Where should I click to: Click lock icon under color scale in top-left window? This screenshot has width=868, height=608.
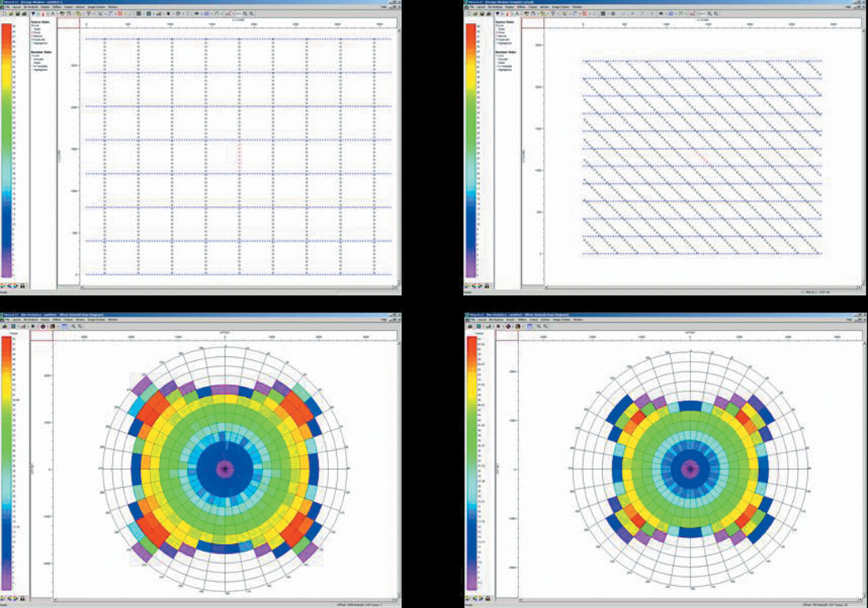pyautogui.click(x=22, y=287)
